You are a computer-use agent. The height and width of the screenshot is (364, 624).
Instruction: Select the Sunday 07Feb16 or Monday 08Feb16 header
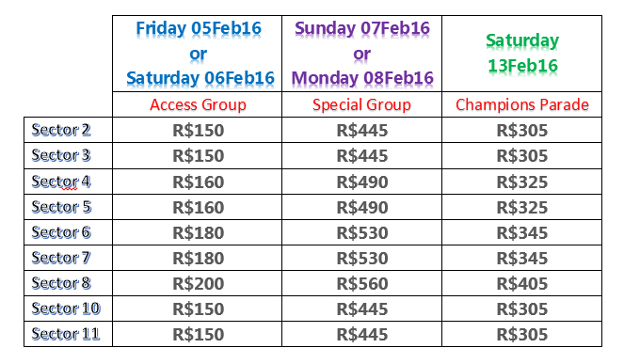tap(361, 54)
